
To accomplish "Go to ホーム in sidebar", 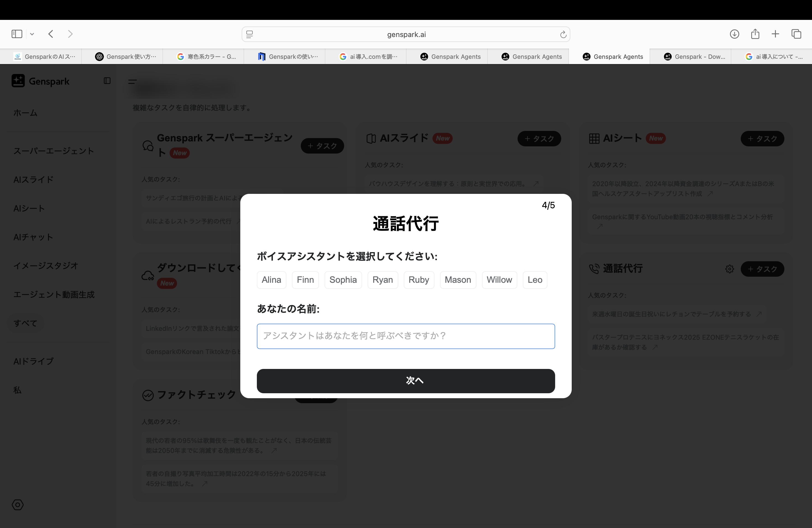I will tap(25, 113).
